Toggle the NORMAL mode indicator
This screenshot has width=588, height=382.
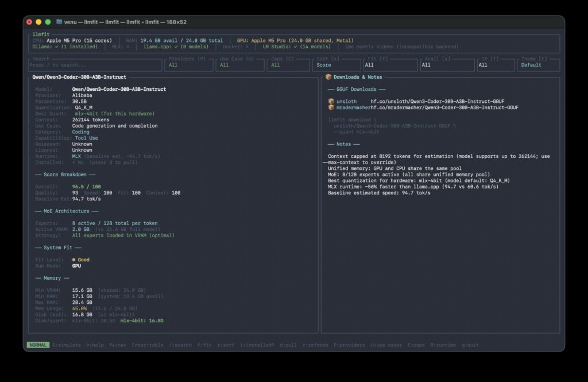point(38,345)
